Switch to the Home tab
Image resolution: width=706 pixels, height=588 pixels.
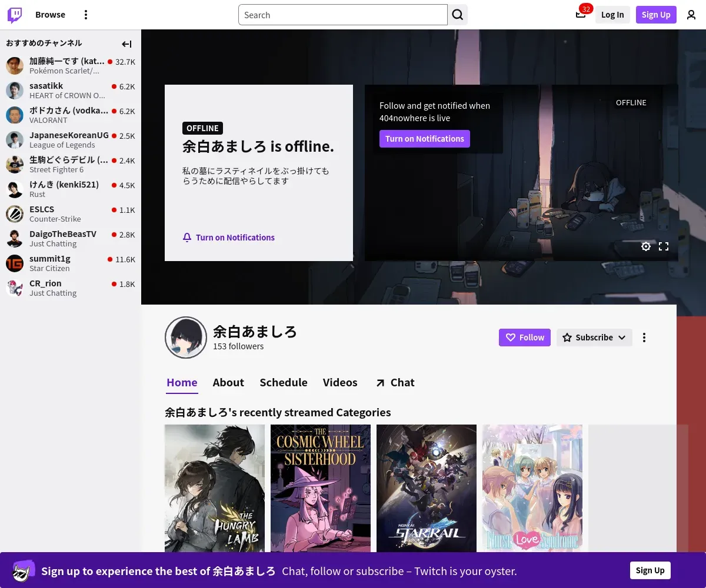tap(182, 382)
